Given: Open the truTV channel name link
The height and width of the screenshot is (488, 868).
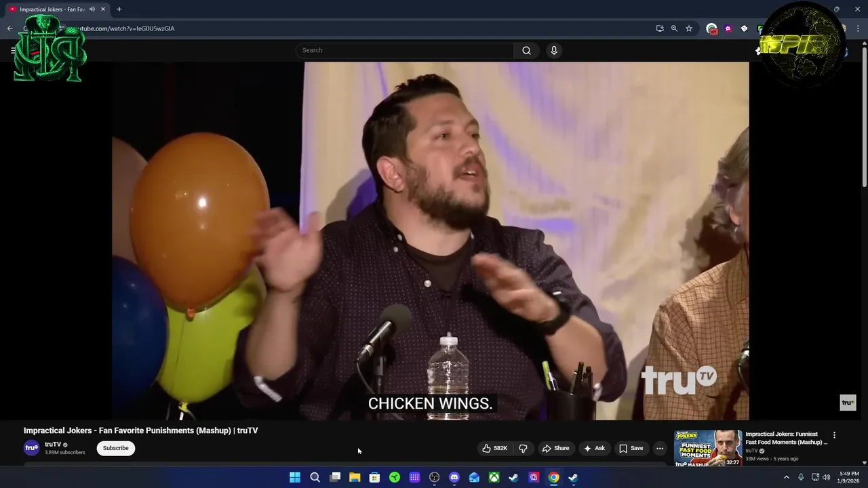Looking at the screenshot, I should (53, 445).
